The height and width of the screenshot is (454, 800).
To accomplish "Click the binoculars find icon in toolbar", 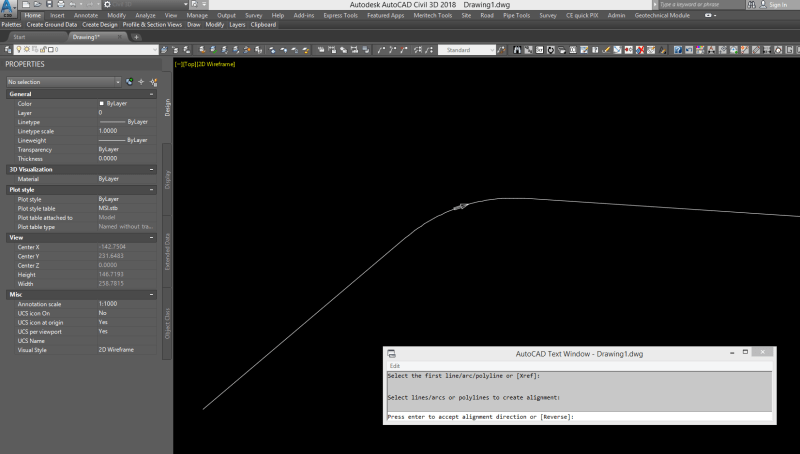I will pos(517,49).
